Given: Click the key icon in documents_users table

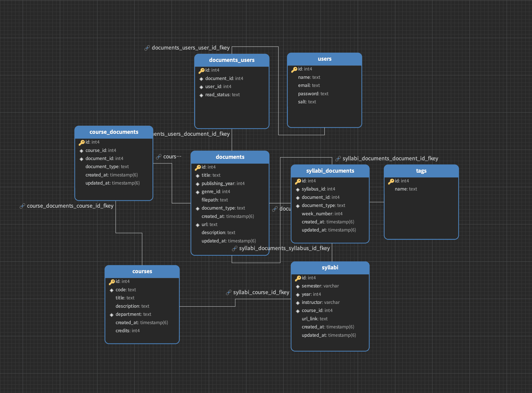Looking at the screenshot, I should click(201, 71).
